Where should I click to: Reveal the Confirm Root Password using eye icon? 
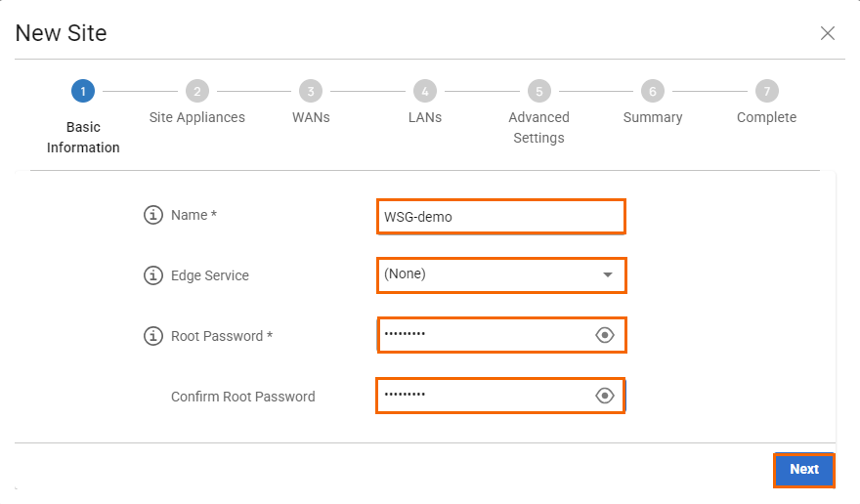coord(605,396)
